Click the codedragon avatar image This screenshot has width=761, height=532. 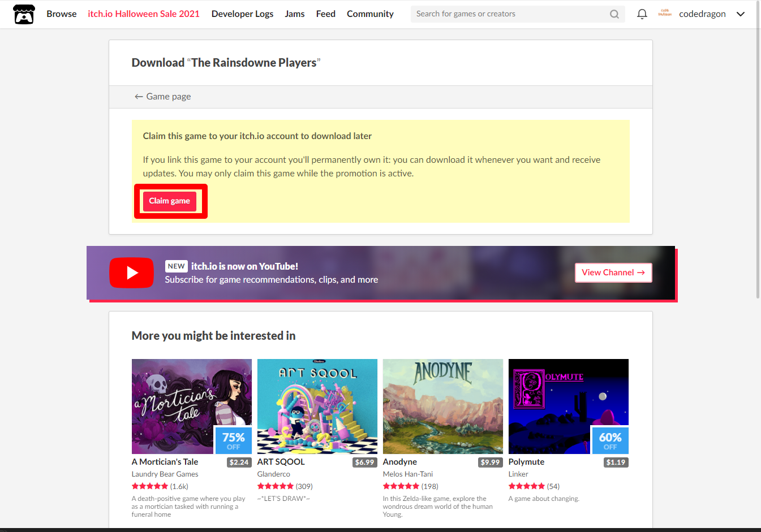click(x=665, y=14)
